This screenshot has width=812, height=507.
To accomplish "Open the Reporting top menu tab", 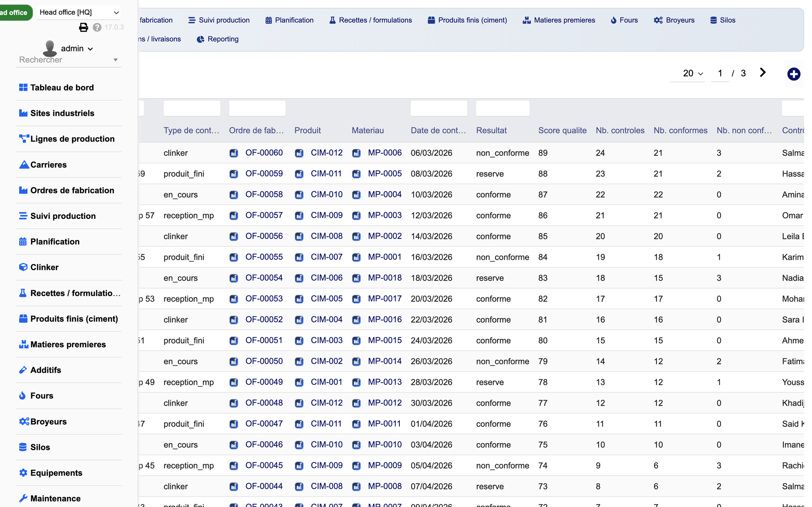I will pyautogui.click(x=218, y=39).
